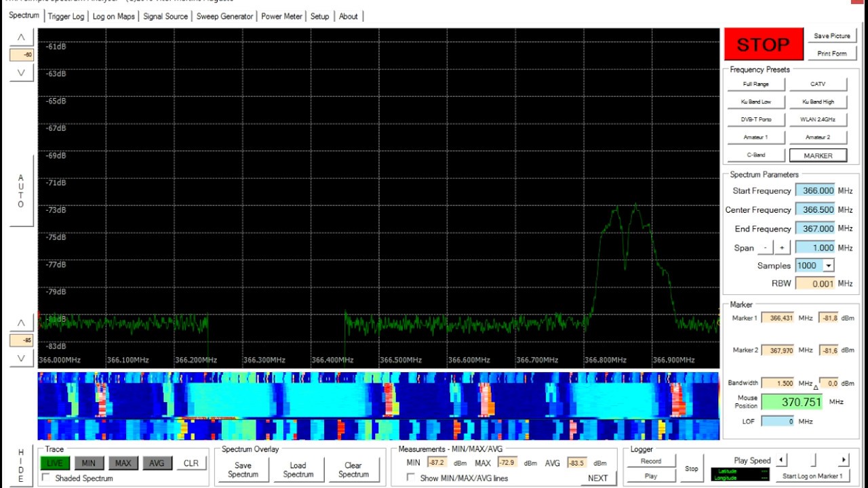Click the RBW value field
Image resolution: width=868 pixels, height=488 pixels.
pos(815,283)
